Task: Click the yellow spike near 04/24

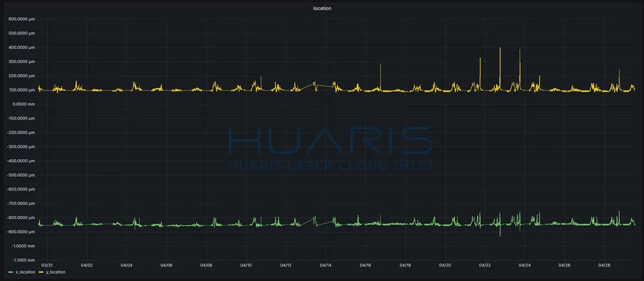Action: pos(520,52)
